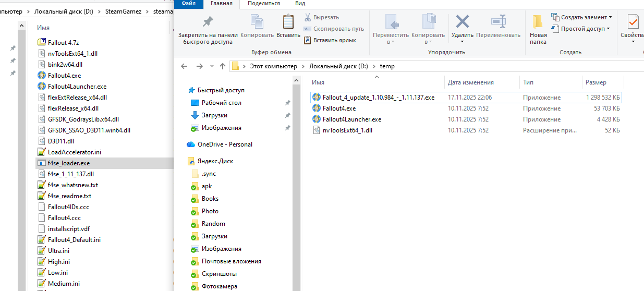644x291 pixels.
Task: Open the Простой доступ dropdown
Action: [x=580, y=29]
